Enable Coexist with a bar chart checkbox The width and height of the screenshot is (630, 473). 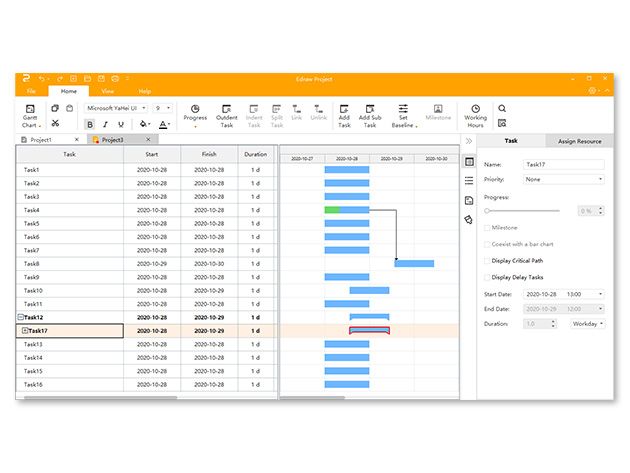coord(487,244)
